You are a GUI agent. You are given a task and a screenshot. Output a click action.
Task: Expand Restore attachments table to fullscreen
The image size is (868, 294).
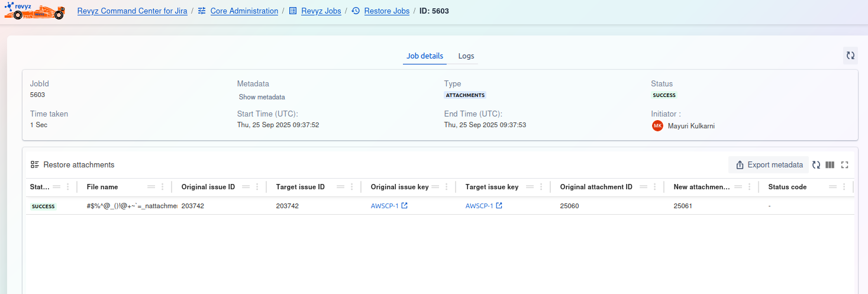point(844,165)
